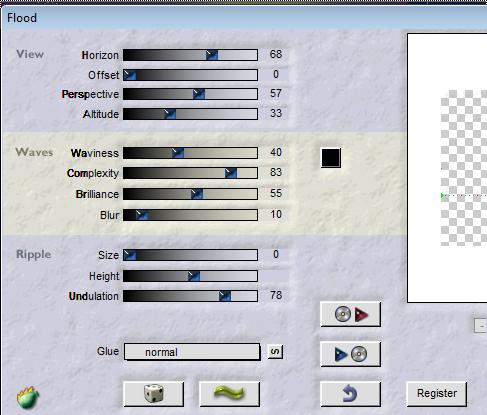Click the Waviness slider handle
The height and width of the screenshot is (415, 487).
pyautogui.click(x=178, y=153)
